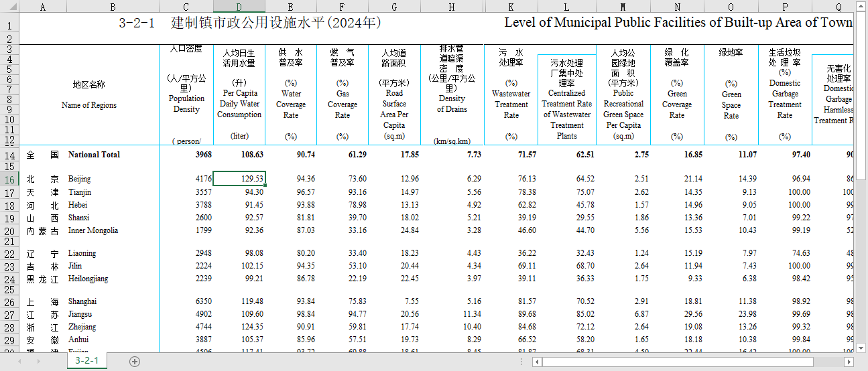Viewport: 868px width, 371px height.
Task: Click the horizontal scrollbar thumb
Action: coord(670,362)
